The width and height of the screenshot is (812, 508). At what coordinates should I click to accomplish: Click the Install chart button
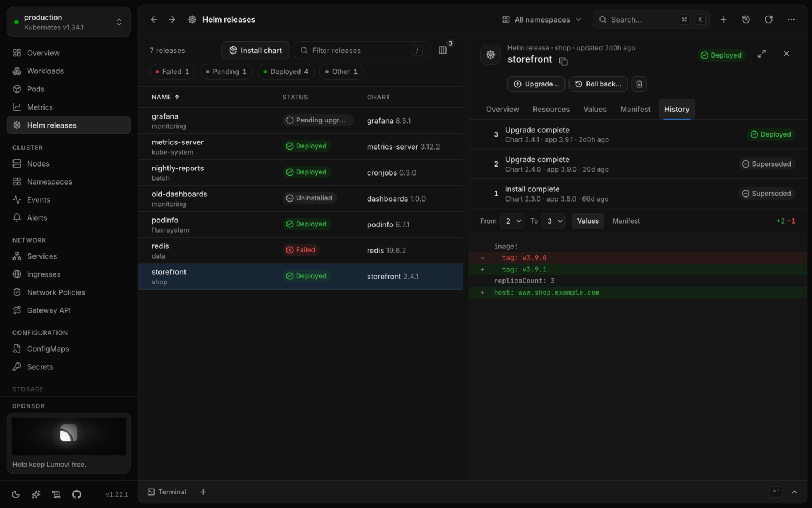[255, 50]
